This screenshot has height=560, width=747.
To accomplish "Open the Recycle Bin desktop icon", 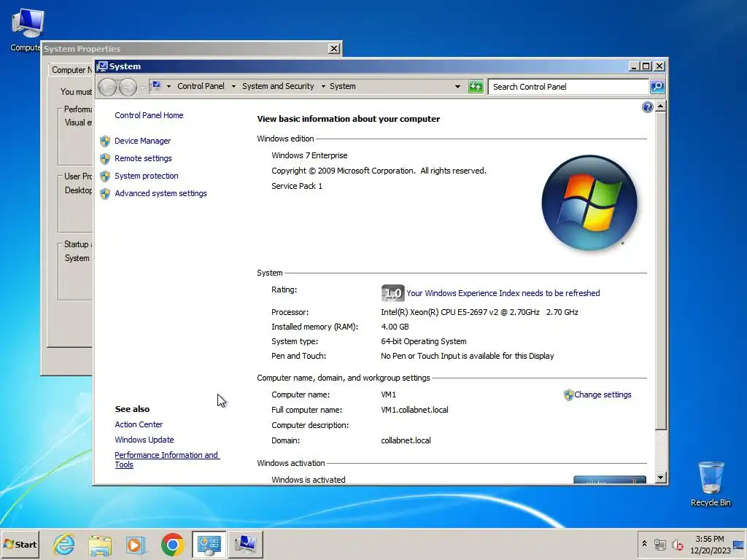I will (711, 483).
